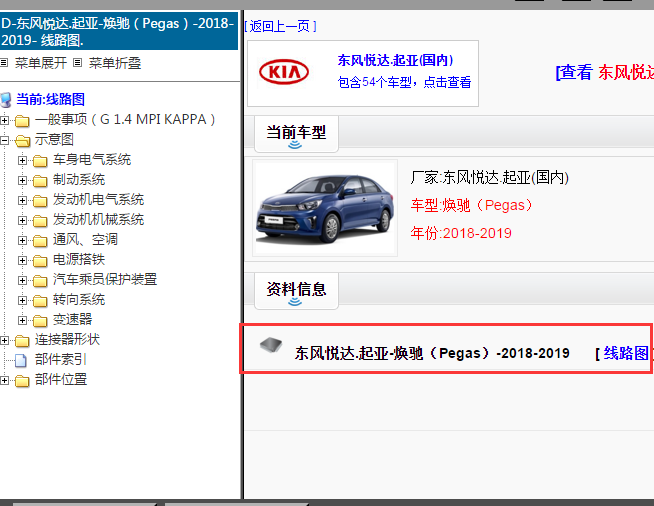Click the 查看 东风悦达 link at right

(x=605, y=73)
